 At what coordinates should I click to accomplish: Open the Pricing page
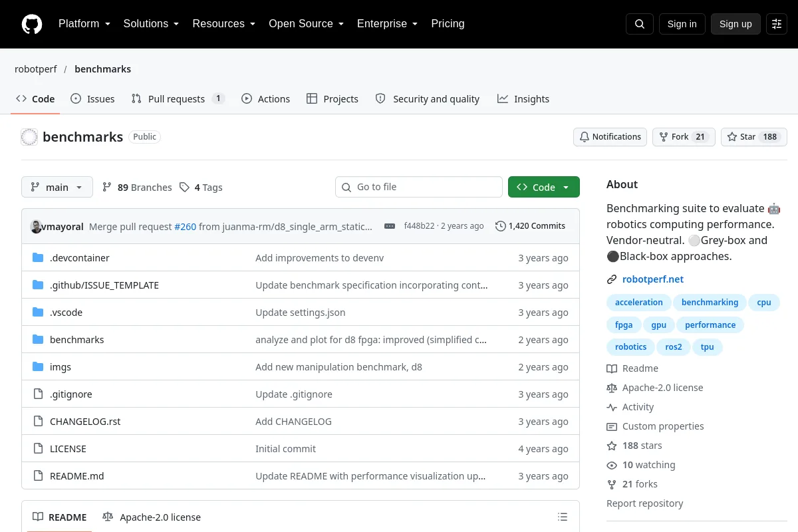click(448, 24)
